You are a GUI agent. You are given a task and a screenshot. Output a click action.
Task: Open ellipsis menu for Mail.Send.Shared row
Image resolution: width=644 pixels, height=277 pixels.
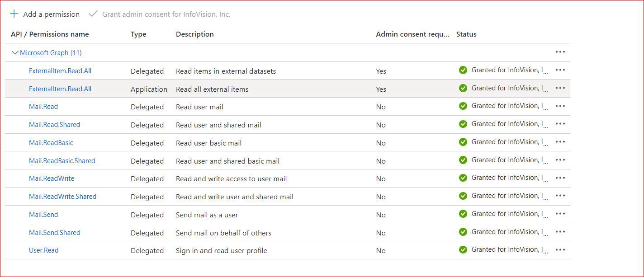(560, 232)
